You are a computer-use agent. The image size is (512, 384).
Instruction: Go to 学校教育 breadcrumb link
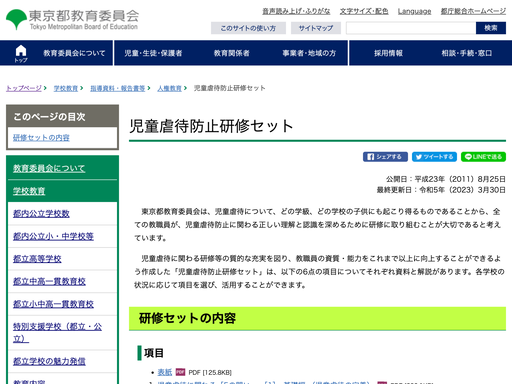(66, 88)
